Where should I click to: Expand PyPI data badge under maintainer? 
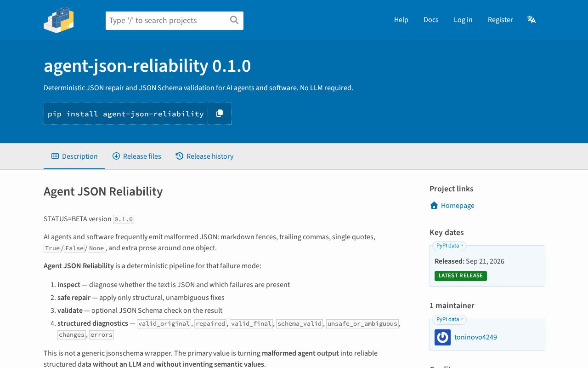(449, 319)
